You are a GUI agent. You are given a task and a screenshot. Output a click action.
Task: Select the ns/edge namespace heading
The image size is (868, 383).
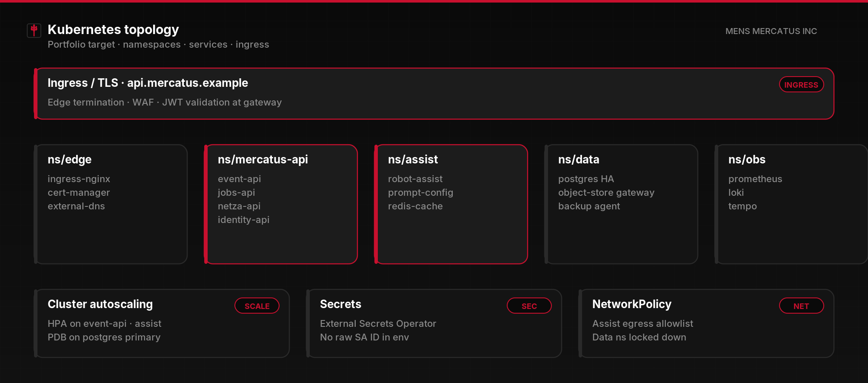pos(69,160)
